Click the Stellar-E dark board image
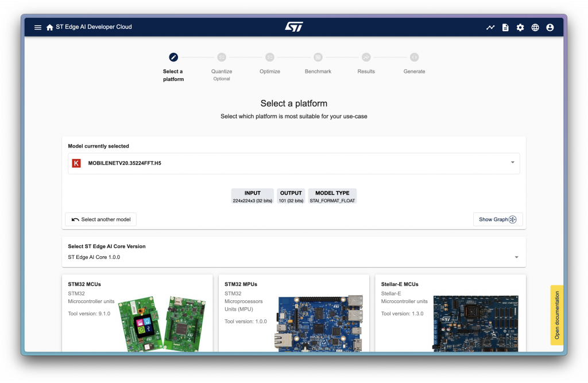This screenshot has height=383, width=588. point(475,323)
